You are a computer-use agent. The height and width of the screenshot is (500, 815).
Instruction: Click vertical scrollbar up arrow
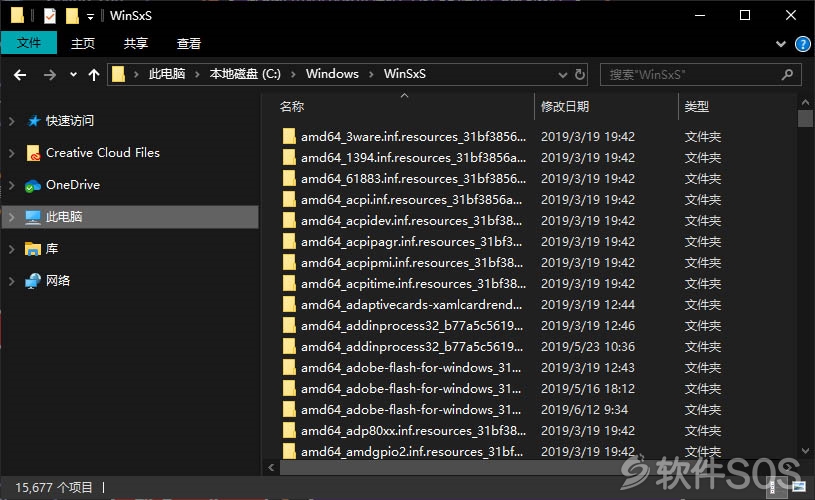coord(805,102)
